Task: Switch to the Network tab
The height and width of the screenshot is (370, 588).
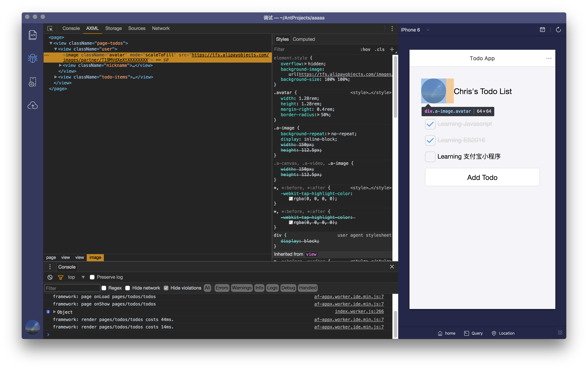Action: [x=160, y=28]
